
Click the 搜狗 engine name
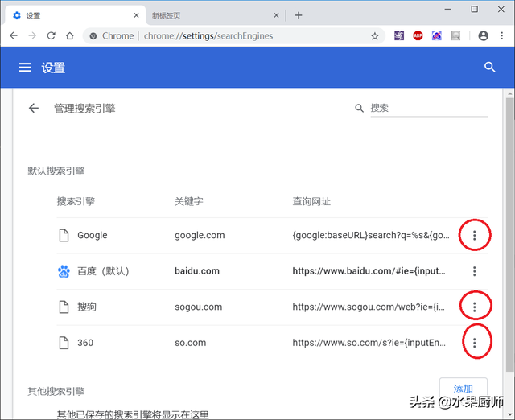(87, 307)
